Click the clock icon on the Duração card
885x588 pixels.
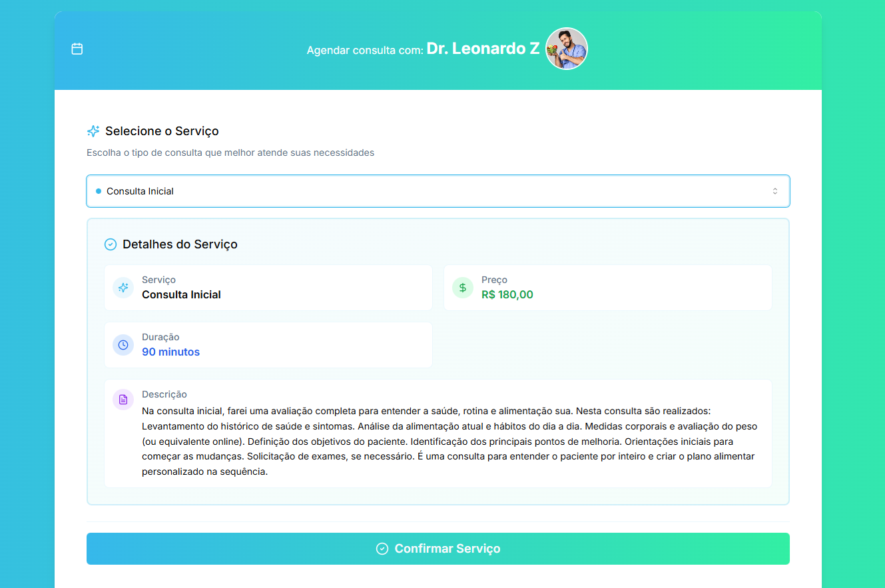click(123, 344)
